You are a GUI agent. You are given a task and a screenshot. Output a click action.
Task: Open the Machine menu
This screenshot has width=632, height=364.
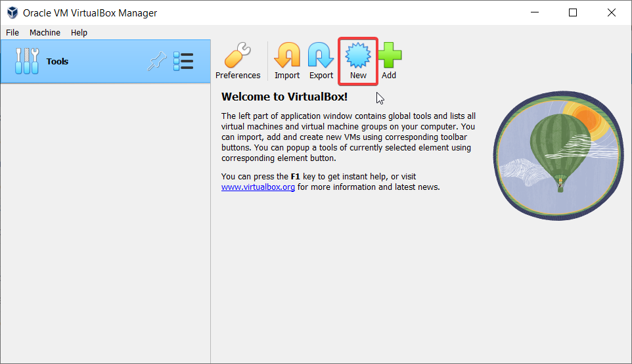click(45, 32)
